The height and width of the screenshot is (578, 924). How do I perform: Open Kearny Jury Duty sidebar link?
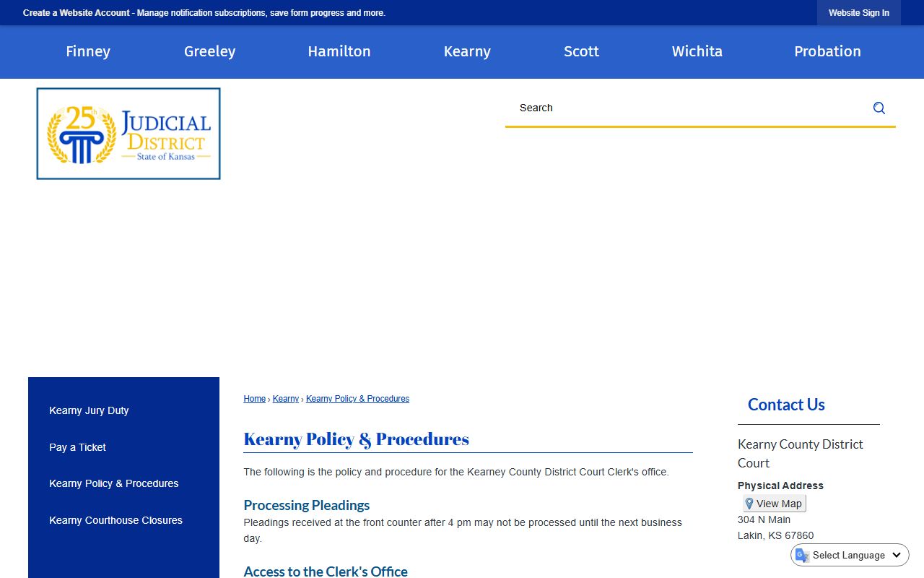(x=89, y=410)
